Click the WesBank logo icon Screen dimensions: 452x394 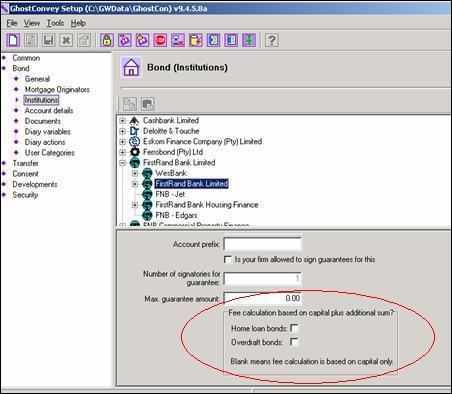147,173
